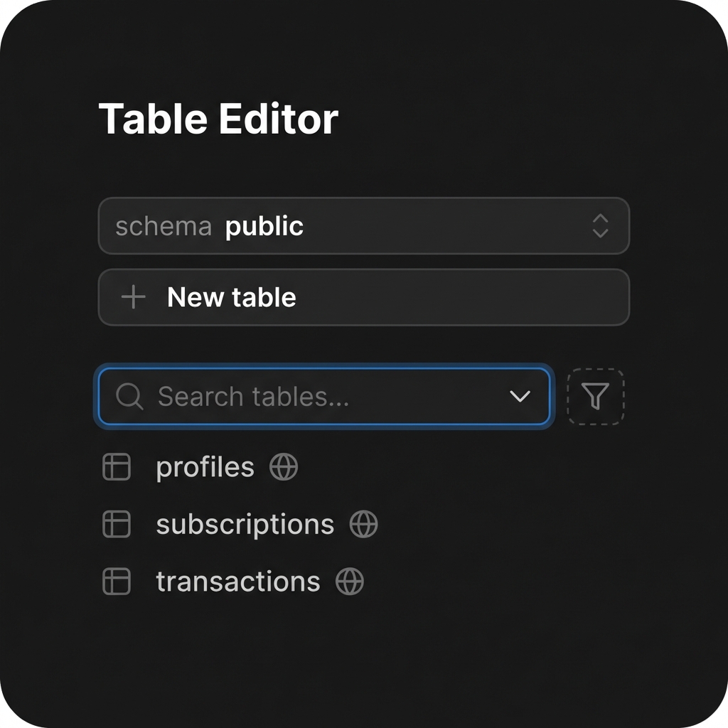Open the profiles table
The height and width of the screenshot is (728, 728).
coord(205,467)
